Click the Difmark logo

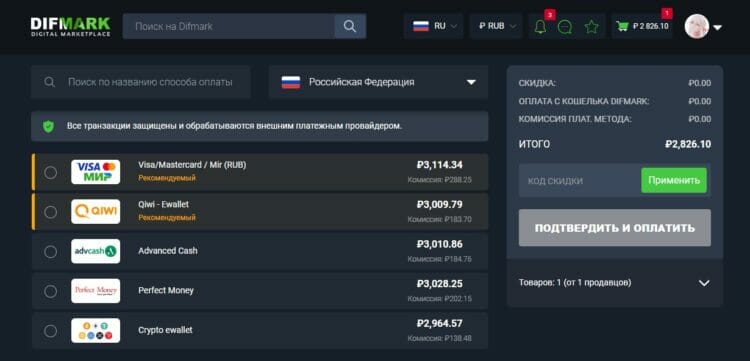[70, 26]
